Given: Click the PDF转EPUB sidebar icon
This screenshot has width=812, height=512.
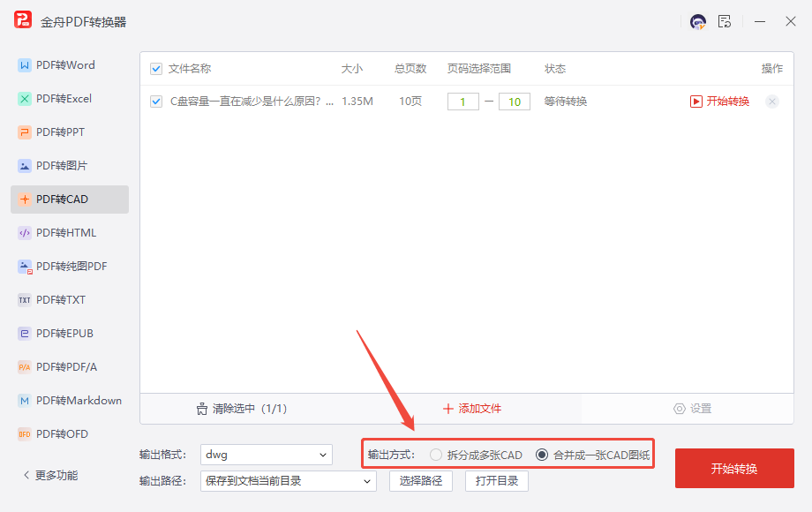Looking at the screenshot, I should coord(25,334).
